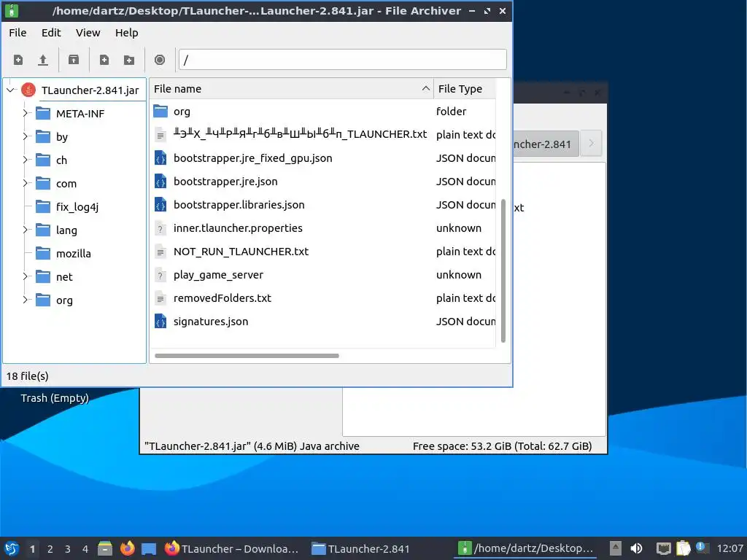Switch to workspace 3 on the taskbar

(68, 549)
